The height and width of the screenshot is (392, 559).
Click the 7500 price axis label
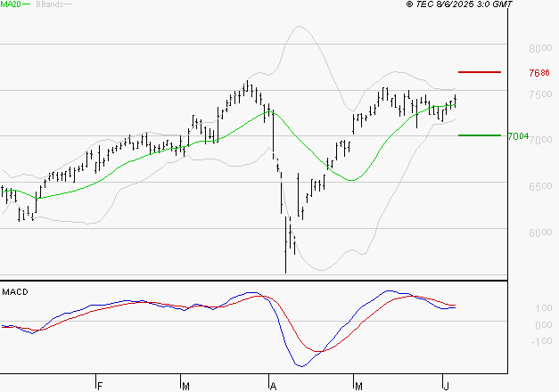point(540,94)
